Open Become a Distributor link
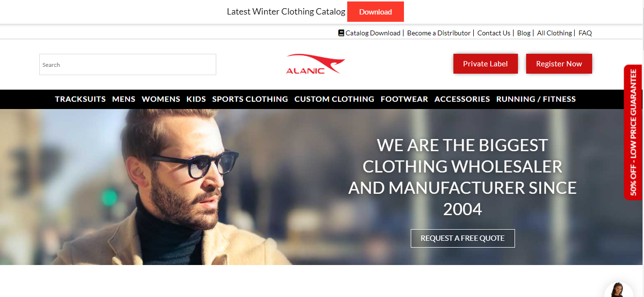Screen dimensions: 644x297 (x=439, y=33)
